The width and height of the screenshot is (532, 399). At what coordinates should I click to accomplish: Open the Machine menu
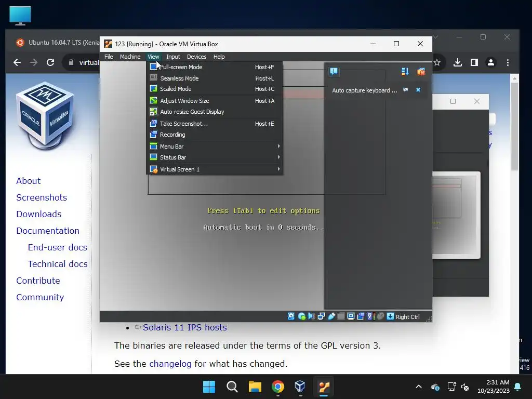130,57
